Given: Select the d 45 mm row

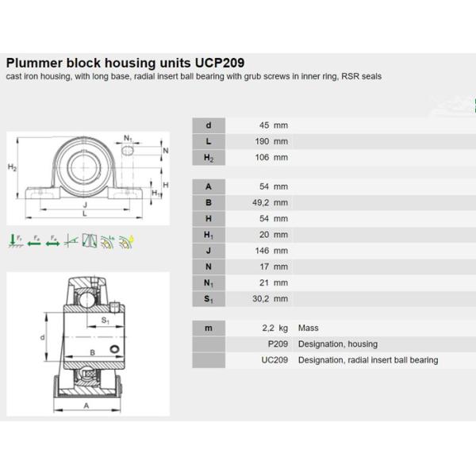Looking at the screenshot, I should (332, 125).
